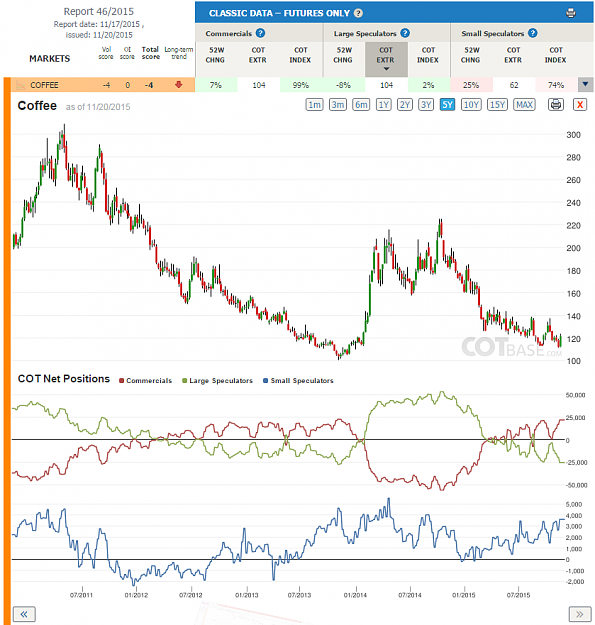Switch chart to 15Y range
This screenshot has height=625, width=595.
pos(497,105)
